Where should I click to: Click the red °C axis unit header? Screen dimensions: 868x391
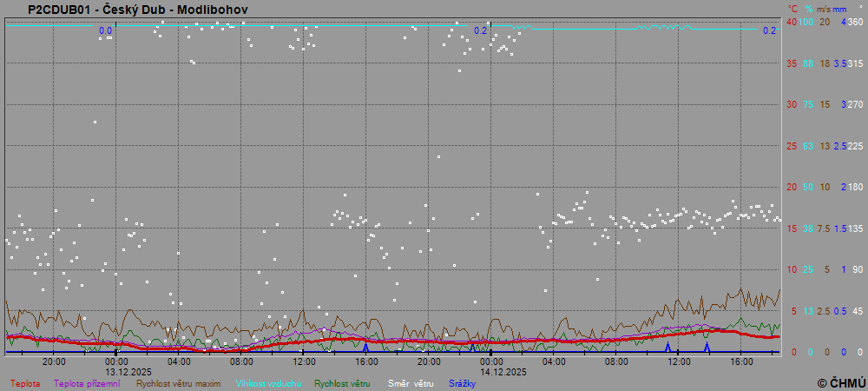[792, 9]
